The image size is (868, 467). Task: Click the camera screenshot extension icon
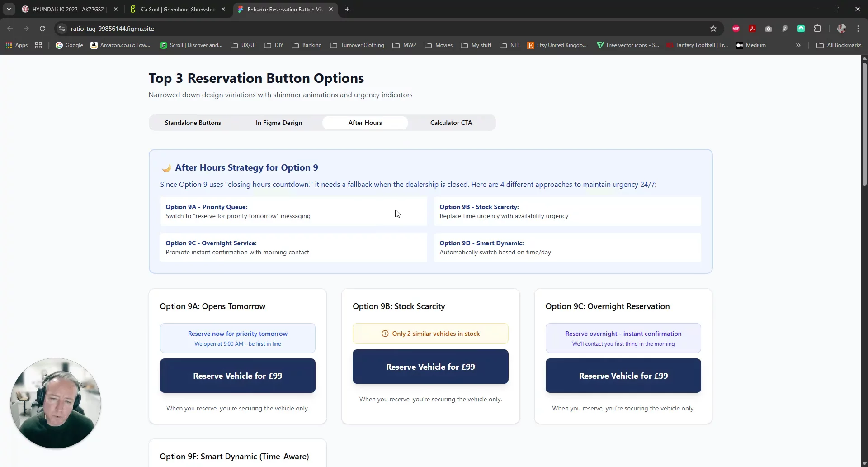click(x=769, y=28)
